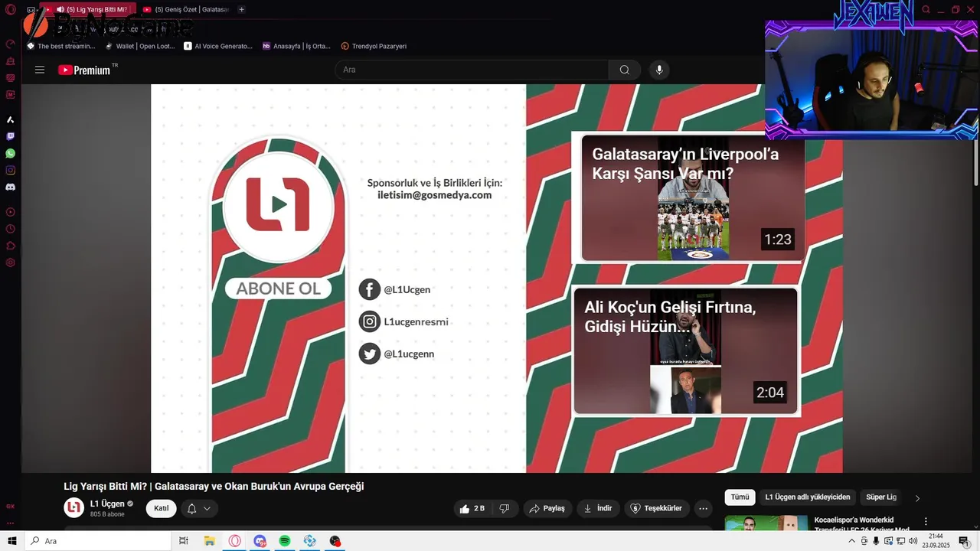Open AI Voice Generator bookmark
980x551 pixels.
pos(218,46)
